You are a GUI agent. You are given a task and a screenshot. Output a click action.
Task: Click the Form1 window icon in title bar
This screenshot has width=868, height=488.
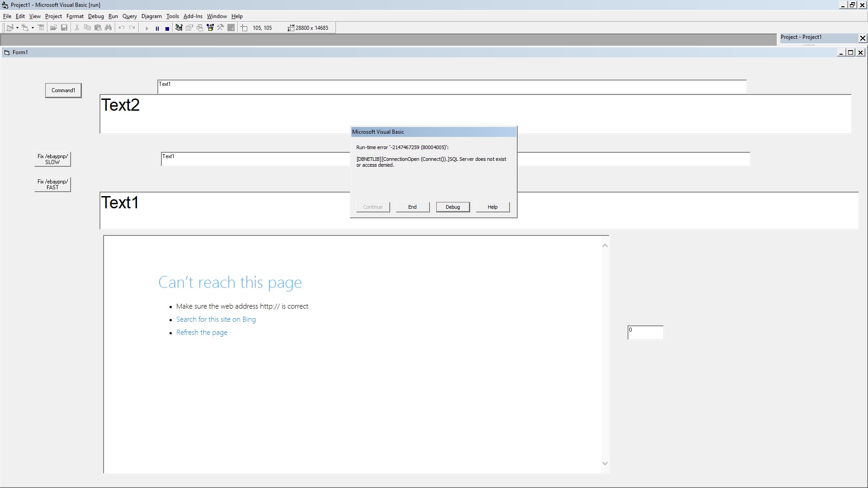tap(7, 52)
